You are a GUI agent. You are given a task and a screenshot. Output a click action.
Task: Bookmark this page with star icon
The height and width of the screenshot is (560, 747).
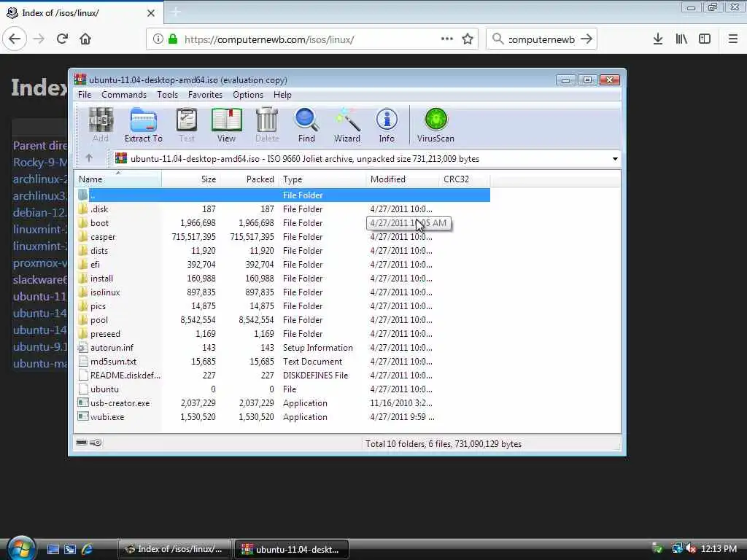468,39
